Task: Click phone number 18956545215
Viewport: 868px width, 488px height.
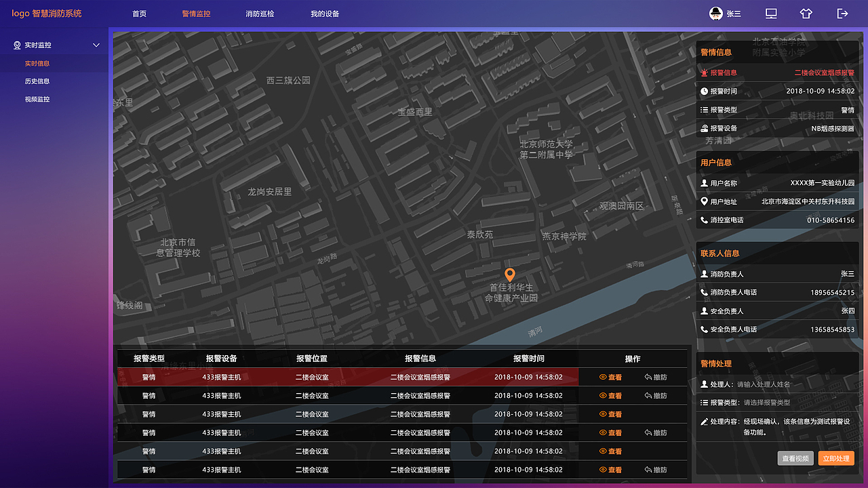Action: click(833, 293)
